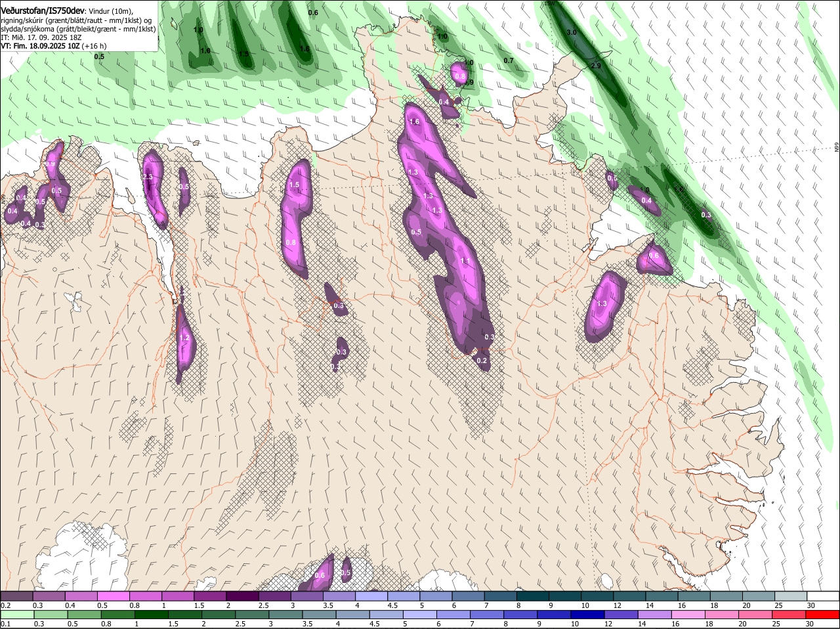
Task: Select the rain legend swatch between 1 and 1.5
Action: tap(152, 615)
